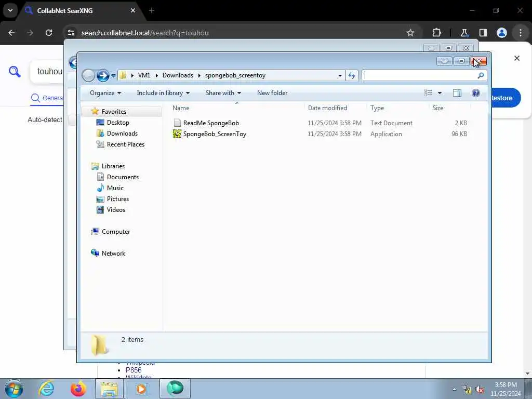Open Chrome profile avatar
The image size is (532, 399).
click(501, 33)
